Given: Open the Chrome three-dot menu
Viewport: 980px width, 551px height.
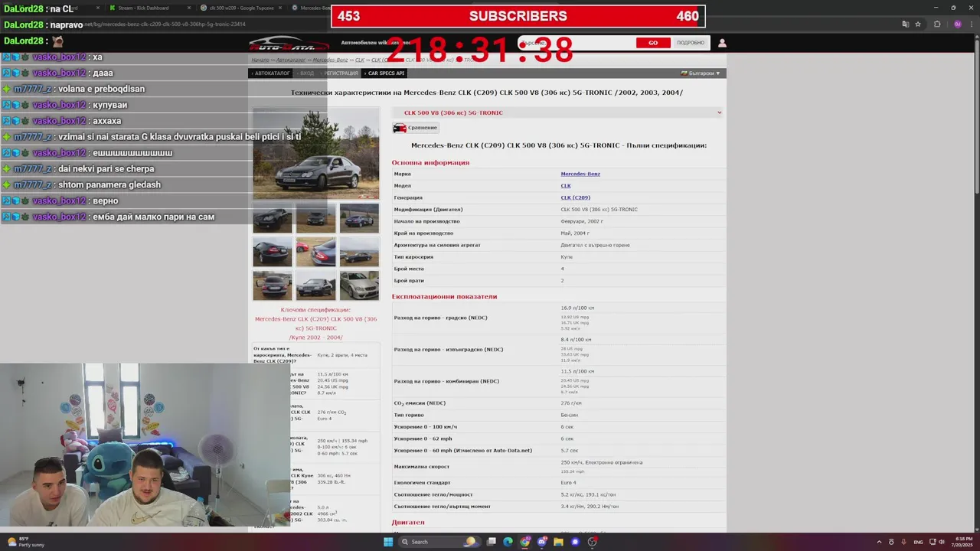Looking at the screenshot, I should coord(971,24).
